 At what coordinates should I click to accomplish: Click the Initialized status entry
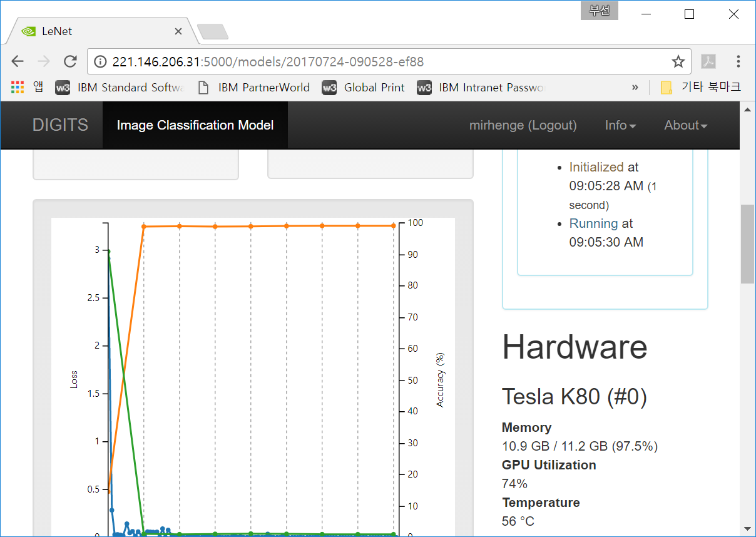pyautogui.click(x=596, y=167)
